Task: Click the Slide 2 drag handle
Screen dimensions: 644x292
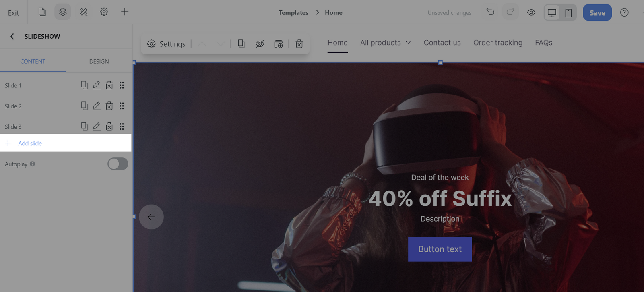Action: click(x=122, y=106)
